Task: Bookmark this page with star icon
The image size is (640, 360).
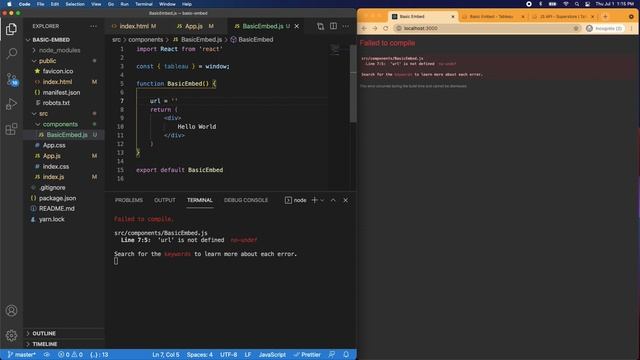Action: click(576, 28)
